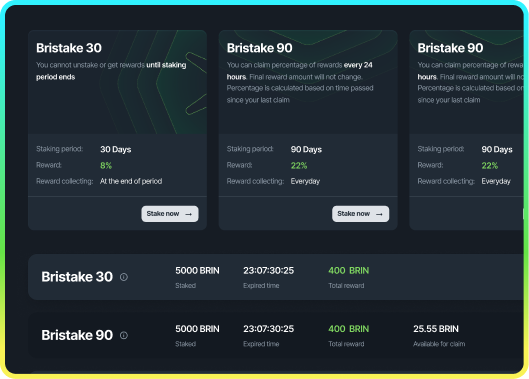
Task: Click expired time countdown in Bristake 90 row
Action: (269, 329)
